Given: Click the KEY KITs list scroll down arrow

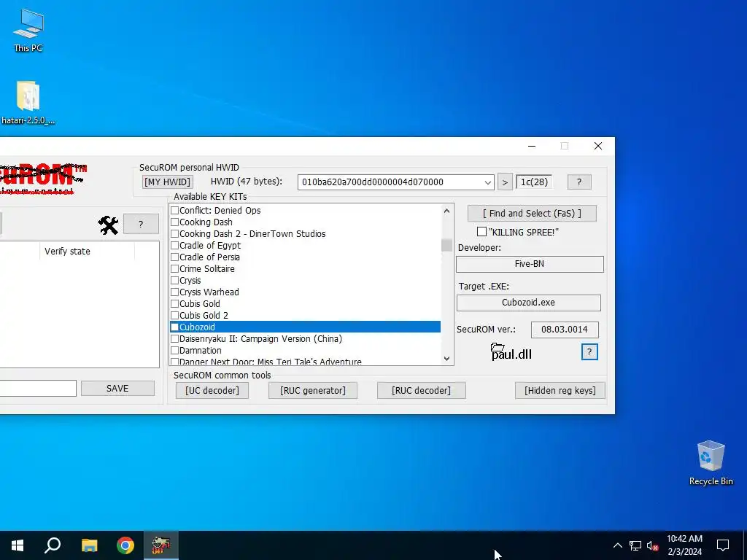Looking at the screenshot, I should point(446,359).
